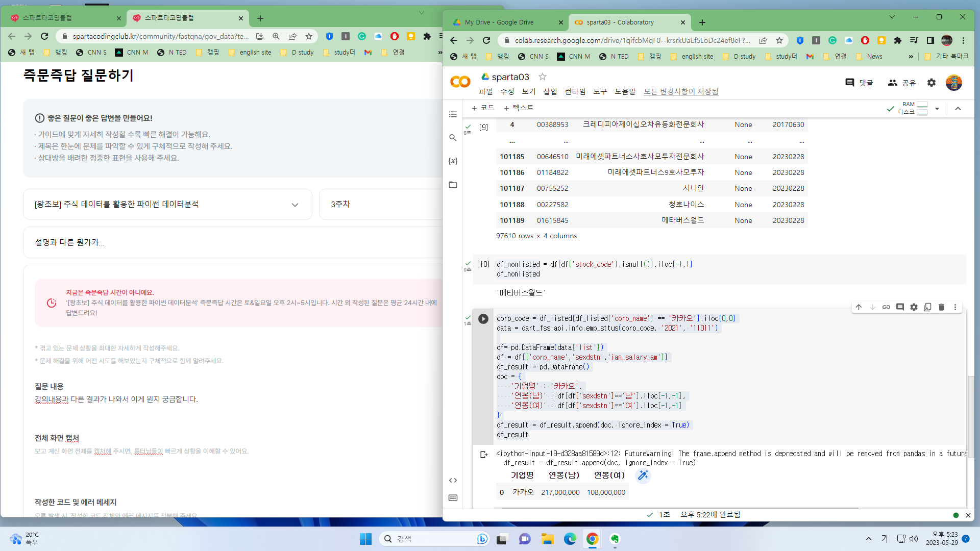Toggle Chrome side panel in Colab window

click(x=930, y=40)
